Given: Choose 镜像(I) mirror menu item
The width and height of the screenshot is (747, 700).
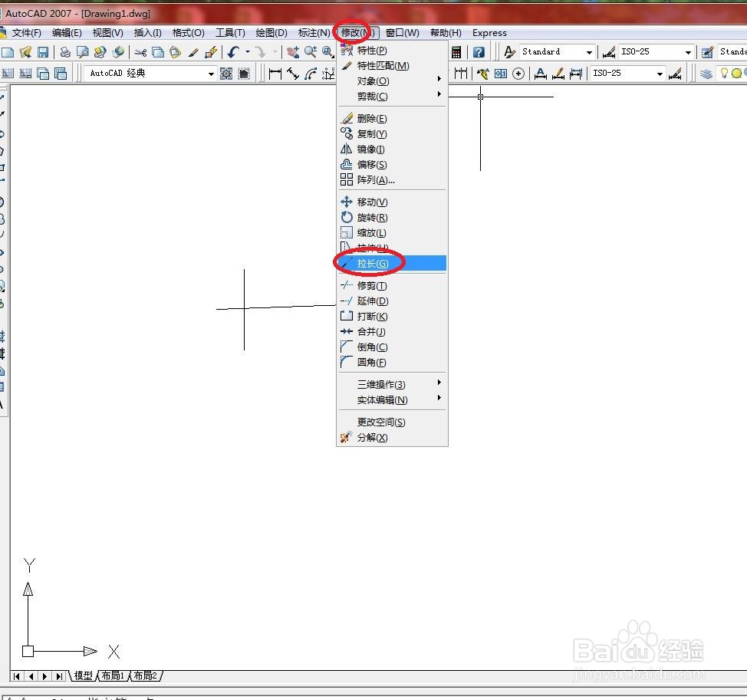Looking at the screenshot, I should (392, 149).
